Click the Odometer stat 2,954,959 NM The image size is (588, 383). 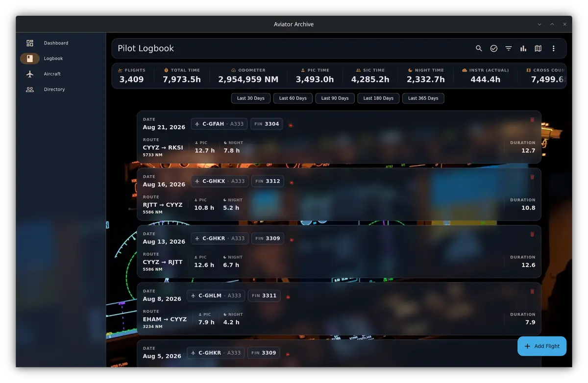(248, 76)
